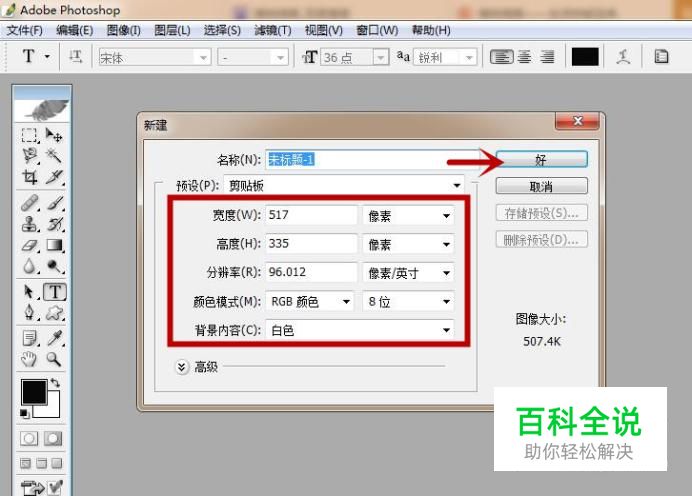Toggle text orientation button
The height and width of the screenshot is (496, 692).
[75, 57]
